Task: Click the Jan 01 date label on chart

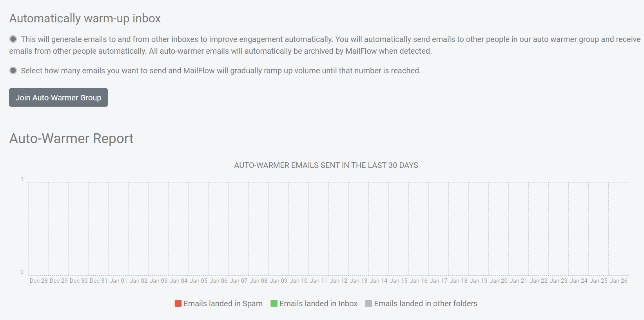Action: 118,281
